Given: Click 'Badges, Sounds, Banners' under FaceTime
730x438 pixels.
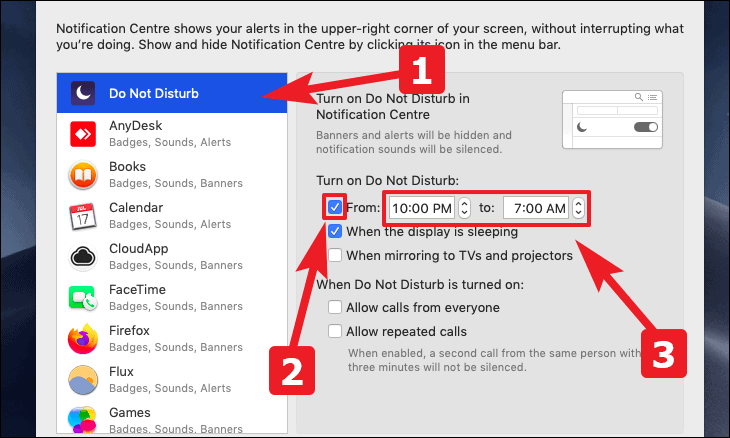Looking at the screenshot, I should [x=176, y=306].
